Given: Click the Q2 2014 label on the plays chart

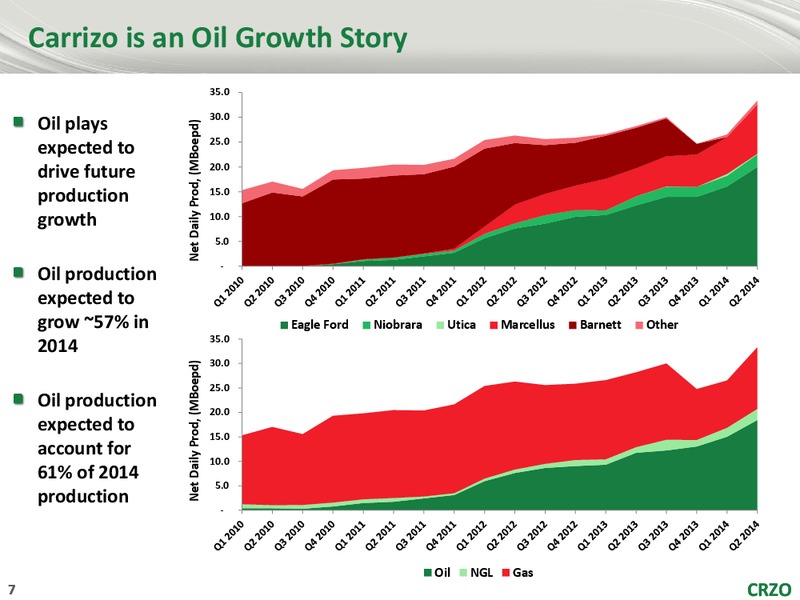Looking at the screenshot, I should 745,290.
